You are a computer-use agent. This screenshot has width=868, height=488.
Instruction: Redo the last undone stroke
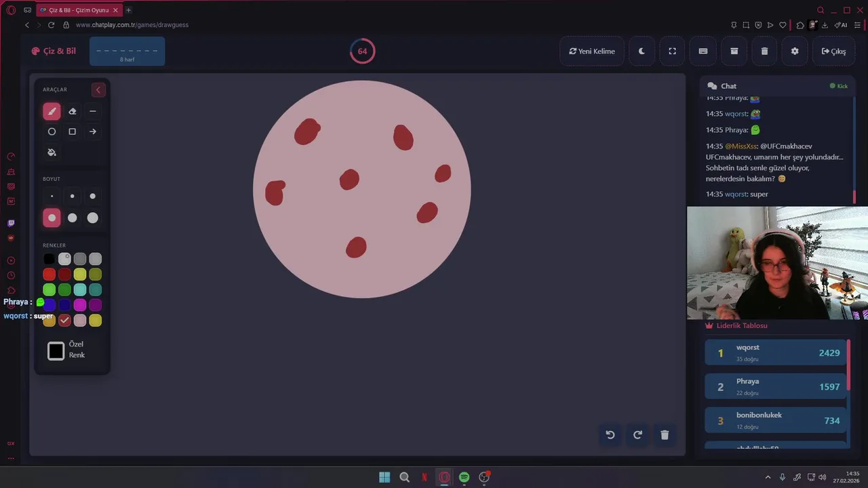pyautogui.click(x=637, y=435)
